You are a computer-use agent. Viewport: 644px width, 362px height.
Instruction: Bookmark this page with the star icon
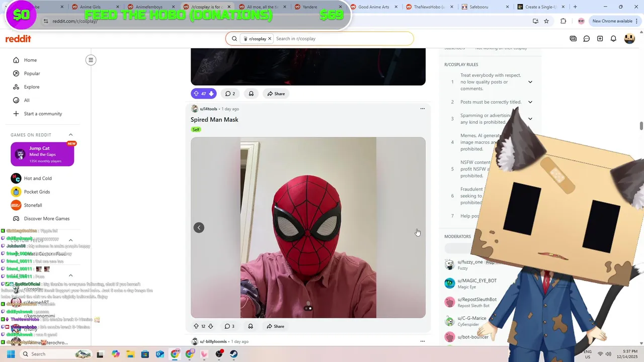coord(546,21)
